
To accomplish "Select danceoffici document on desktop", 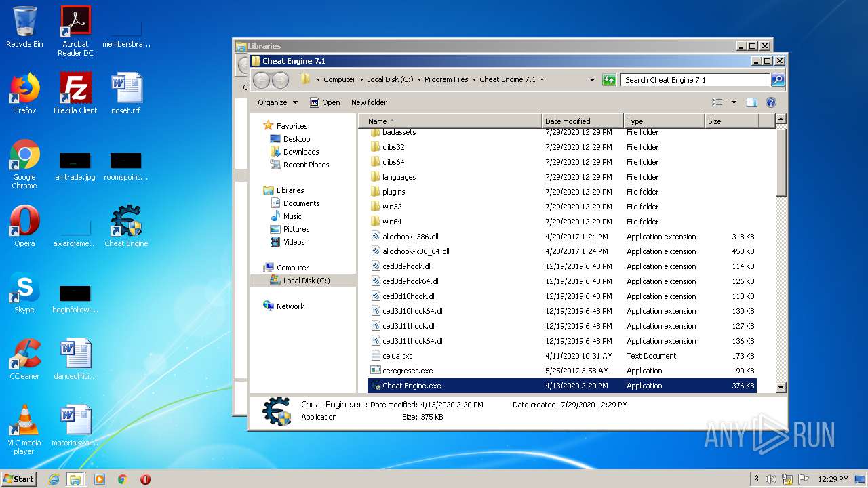I will coord(75,359).
